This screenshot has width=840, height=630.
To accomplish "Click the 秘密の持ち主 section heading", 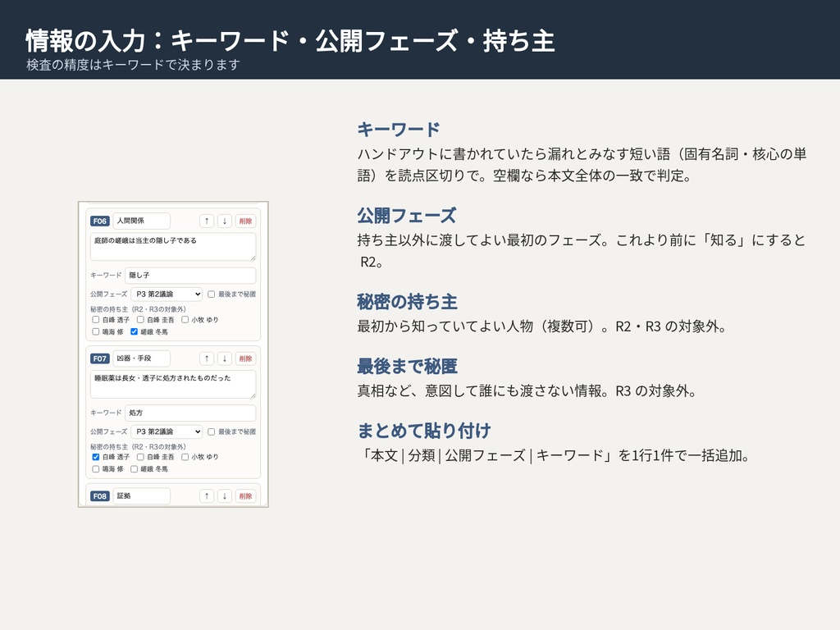I will pyautogui.click(x=407, y=302).
